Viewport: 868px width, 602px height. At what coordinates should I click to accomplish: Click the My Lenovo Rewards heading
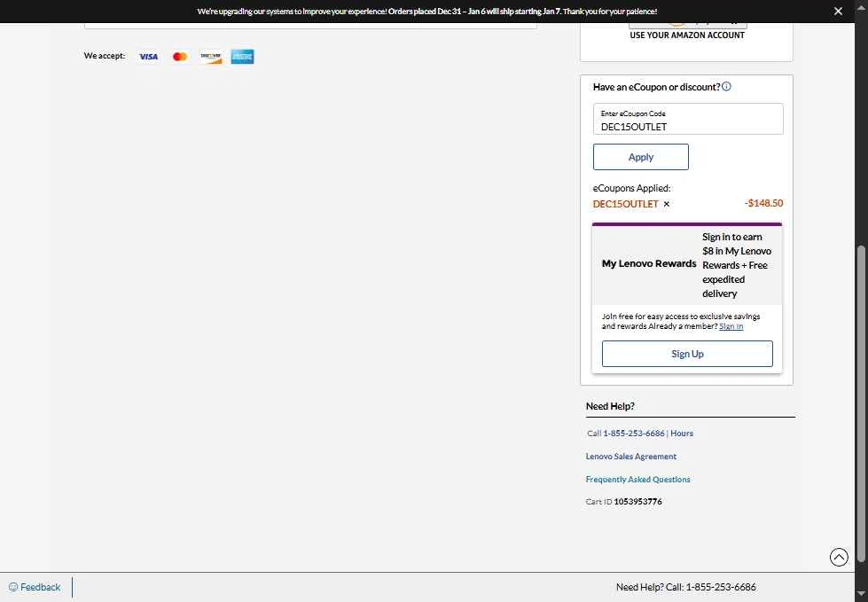(x=649, y=264)
